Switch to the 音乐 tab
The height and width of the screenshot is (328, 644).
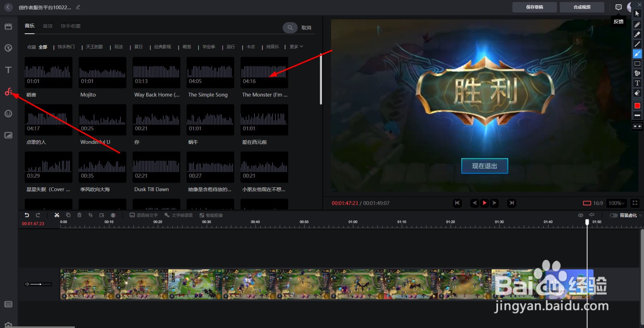tap(29, 26)
